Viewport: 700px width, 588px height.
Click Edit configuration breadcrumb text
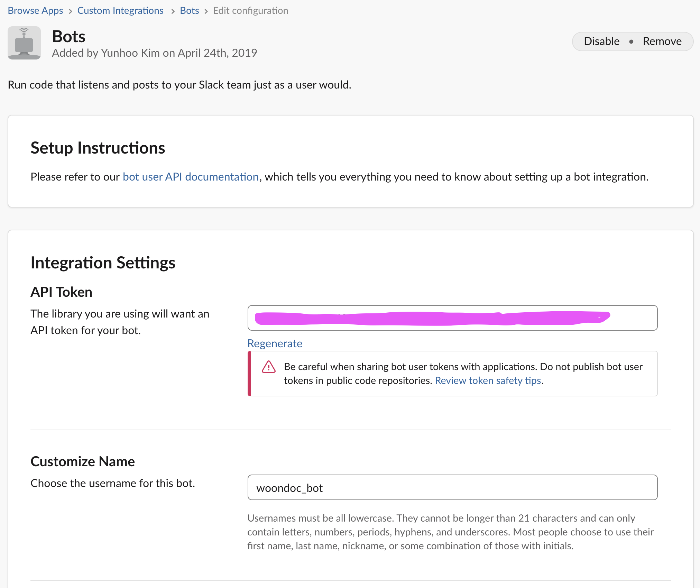tap(250, 11)
